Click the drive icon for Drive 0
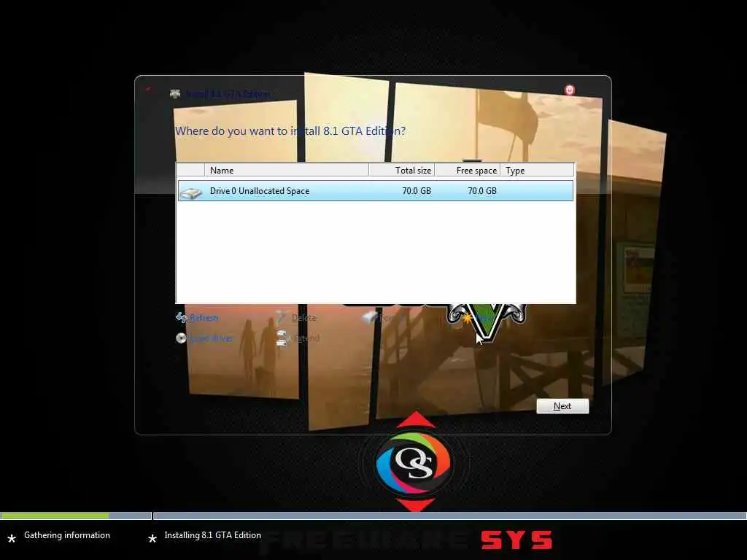The width and height of the screenshot is (747, 560). point(192,192)
